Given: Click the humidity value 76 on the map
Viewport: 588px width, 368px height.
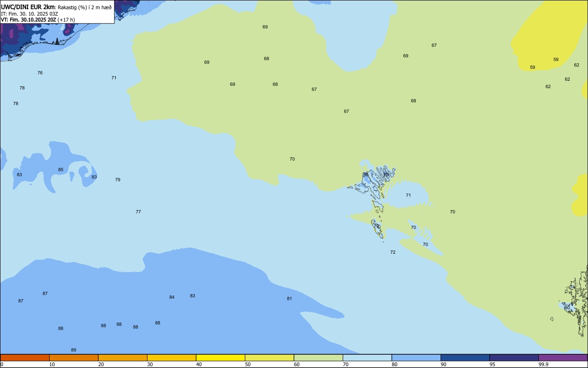Looking at the screenshot, I should pos(40,73).
